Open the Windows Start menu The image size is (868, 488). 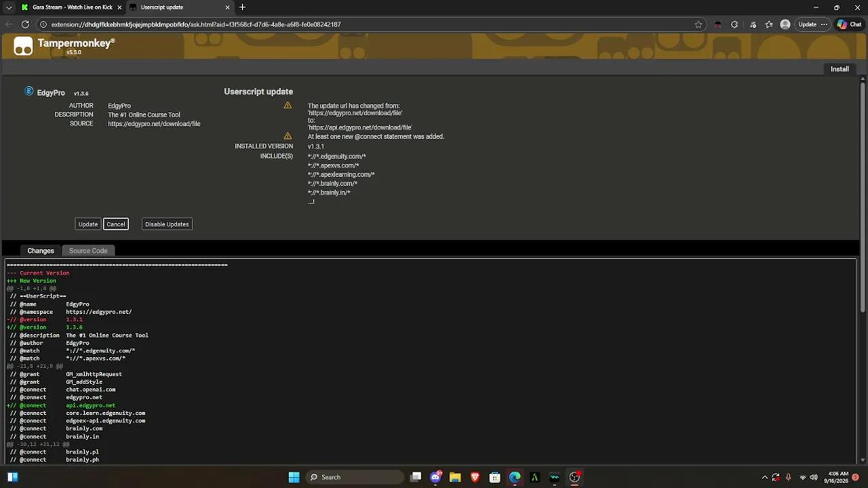tap(294, 477)
